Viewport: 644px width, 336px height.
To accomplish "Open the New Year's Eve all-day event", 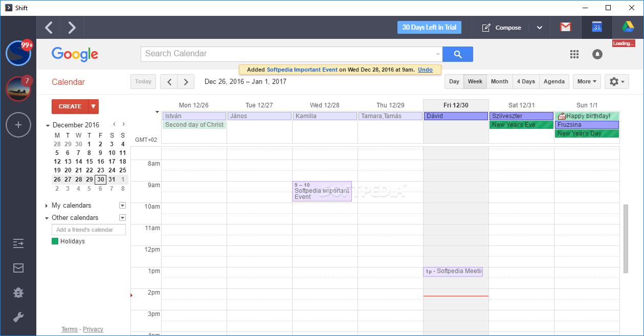I will point(521,125).
